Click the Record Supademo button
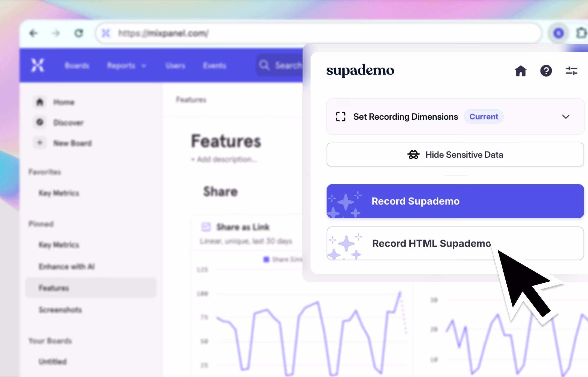This screenshot has width=588, height=377. point(455,201)
